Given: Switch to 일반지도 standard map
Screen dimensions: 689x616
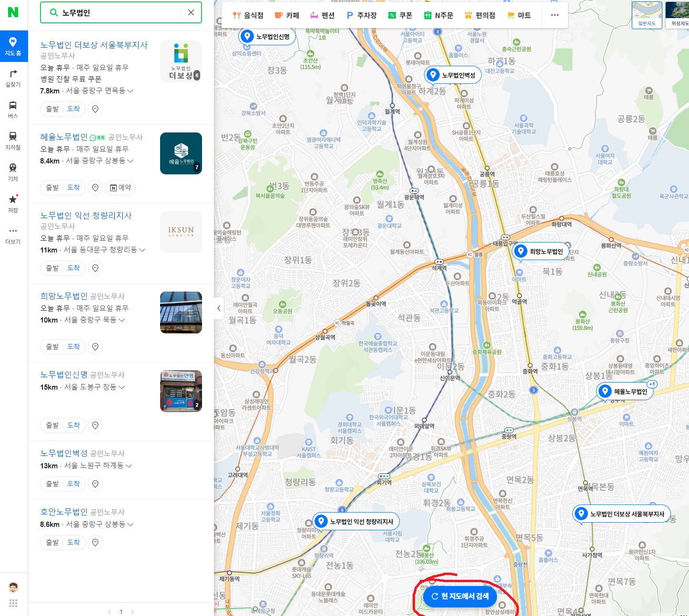Looking at the screenshot, I should point(647,15).
